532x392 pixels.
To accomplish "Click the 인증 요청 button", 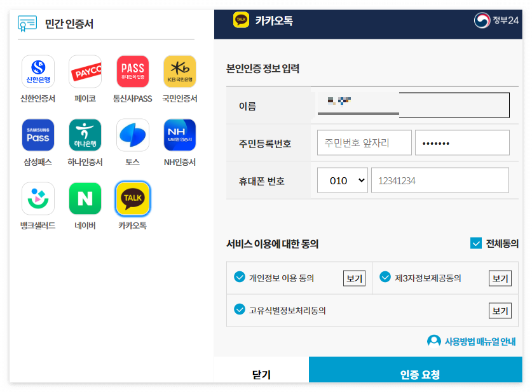I will click(416, 370).
